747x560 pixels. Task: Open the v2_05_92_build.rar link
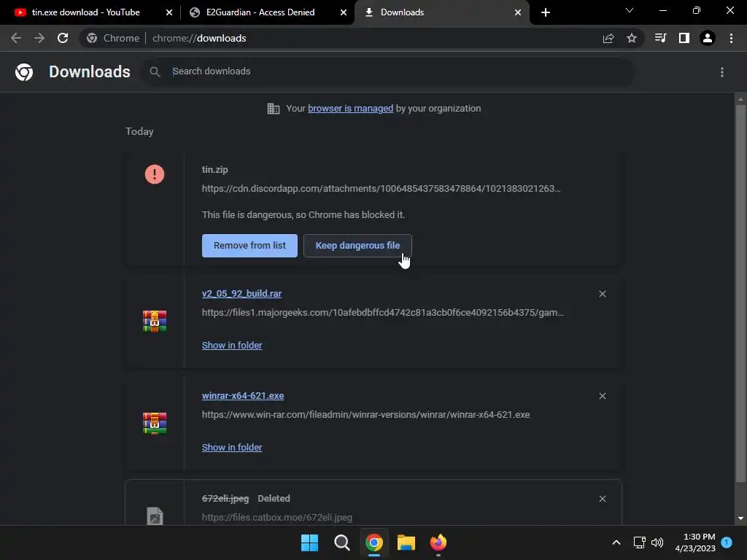(241, 293)
